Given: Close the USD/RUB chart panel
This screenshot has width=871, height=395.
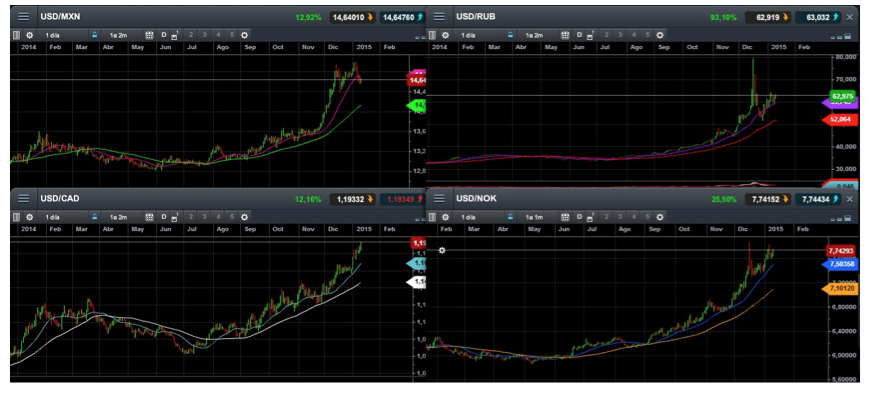Looking at the screenshot, I should coord(849,17).
